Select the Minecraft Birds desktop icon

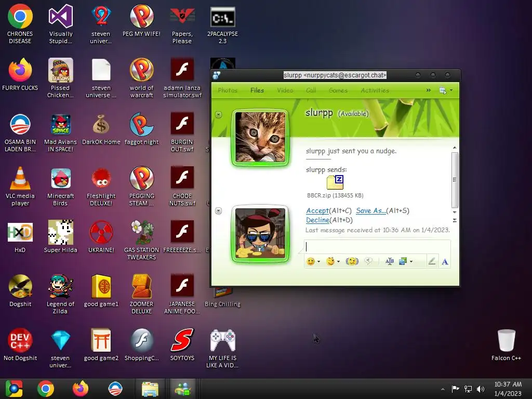[x=60, y=187]
